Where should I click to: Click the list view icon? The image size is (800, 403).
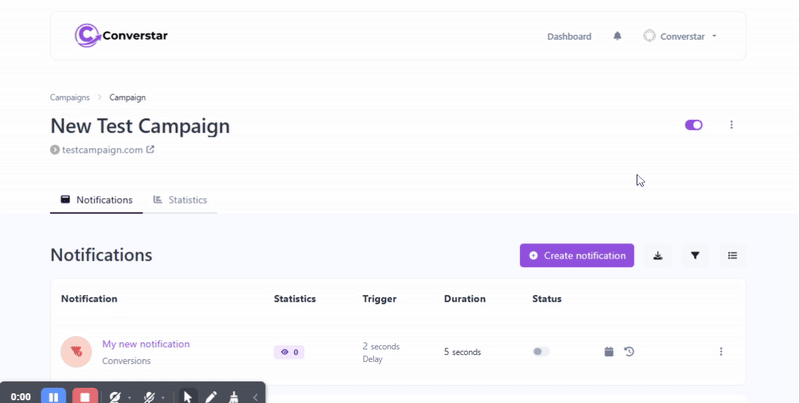732,256
